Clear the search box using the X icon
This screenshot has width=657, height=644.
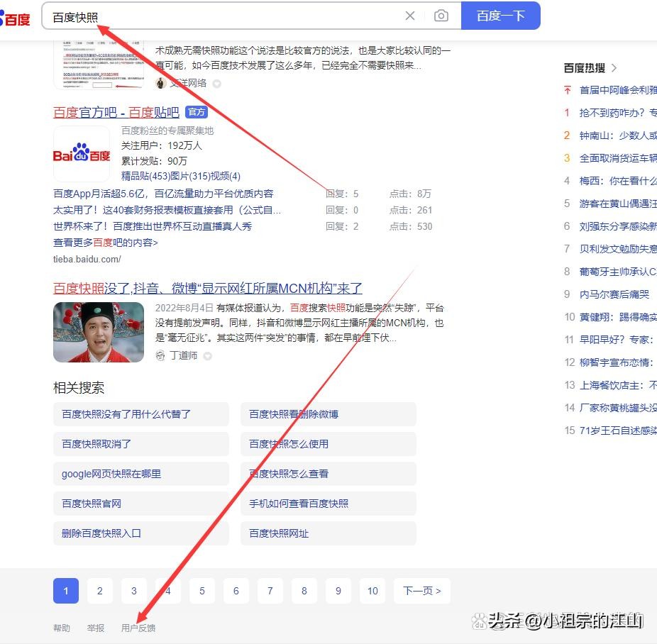coord(409,15)
